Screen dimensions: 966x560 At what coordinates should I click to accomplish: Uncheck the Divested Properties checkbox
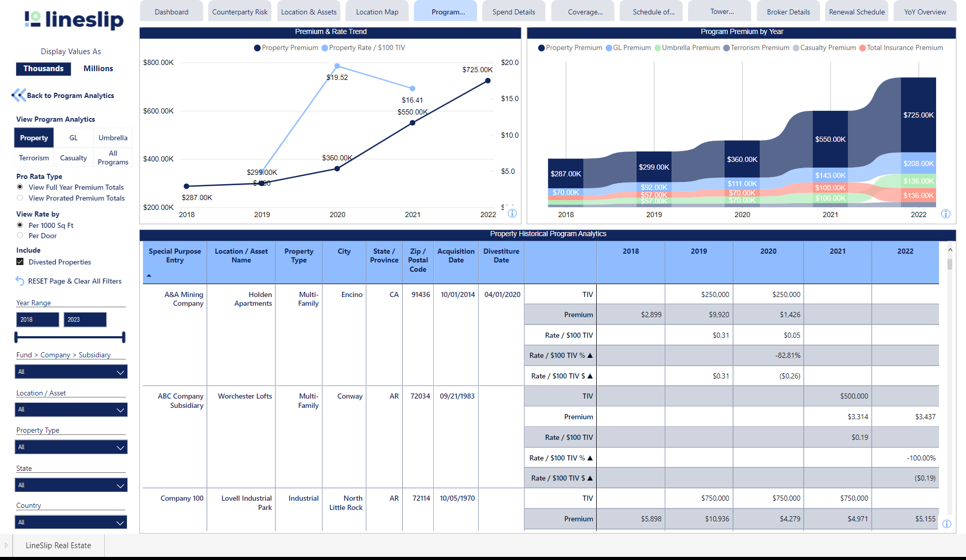click(x=20, y=262)
